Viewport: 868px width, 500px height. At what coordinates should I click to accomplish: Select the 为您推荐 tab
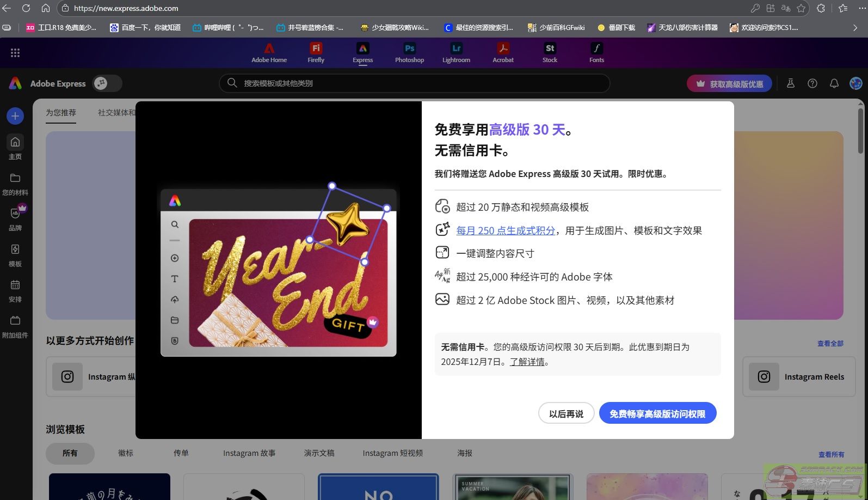tap(61, 113)
